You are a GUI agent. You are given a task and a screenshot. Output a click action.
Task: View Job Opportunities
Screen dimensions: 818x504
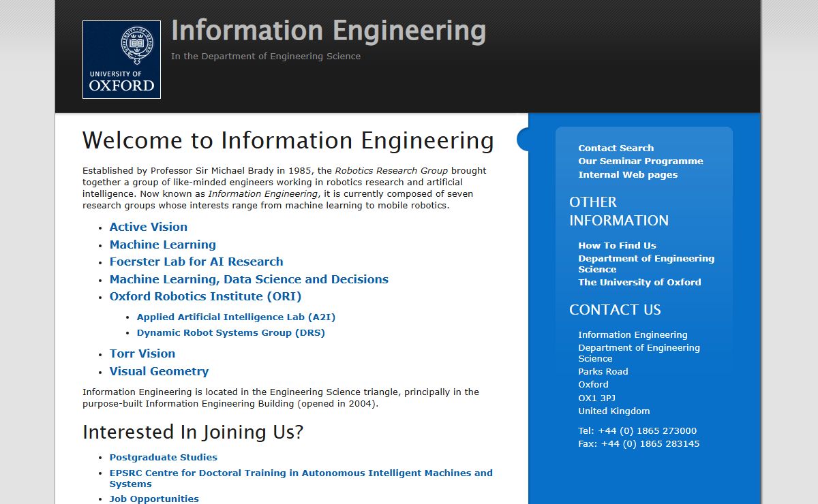[x=154, y=499]
